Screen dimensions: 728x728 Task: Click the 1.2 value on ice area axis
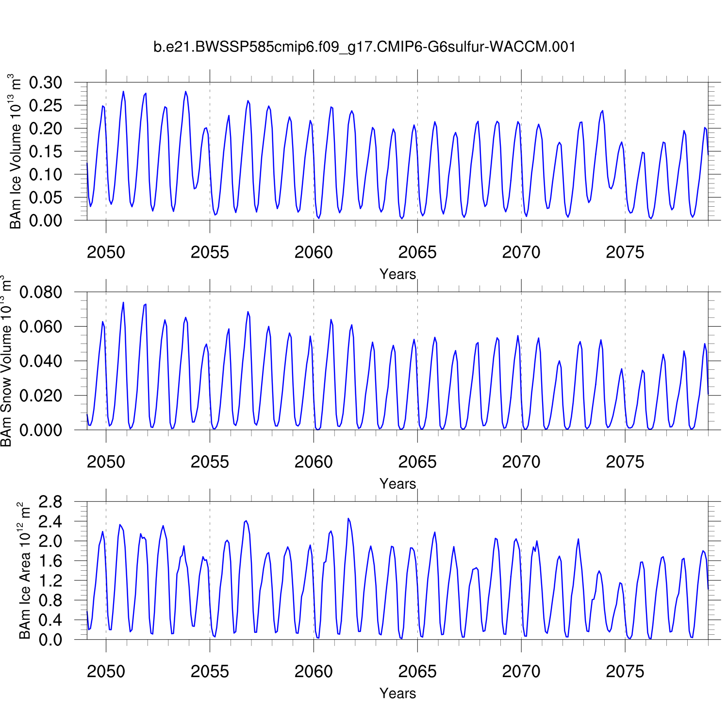click(50, 580)
